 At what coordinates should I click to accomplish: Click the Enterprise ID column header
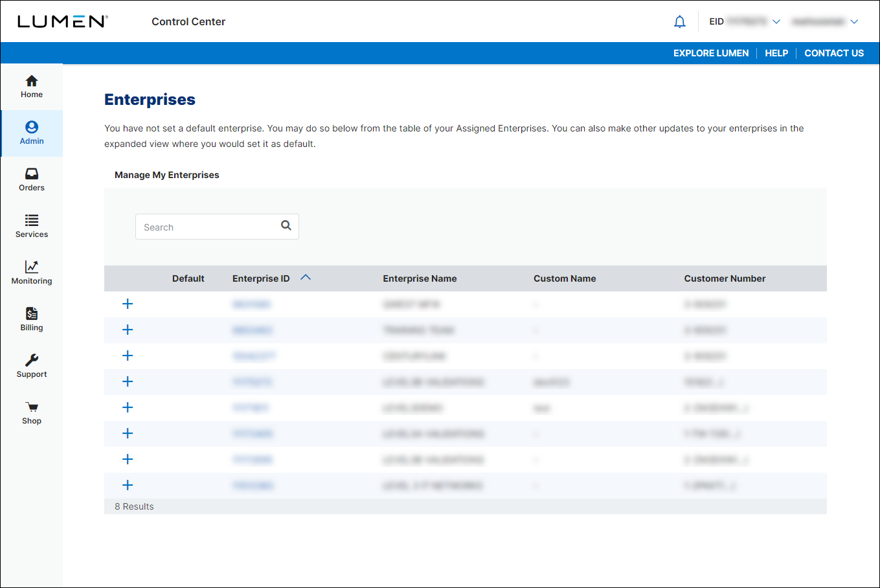point(261,278)
